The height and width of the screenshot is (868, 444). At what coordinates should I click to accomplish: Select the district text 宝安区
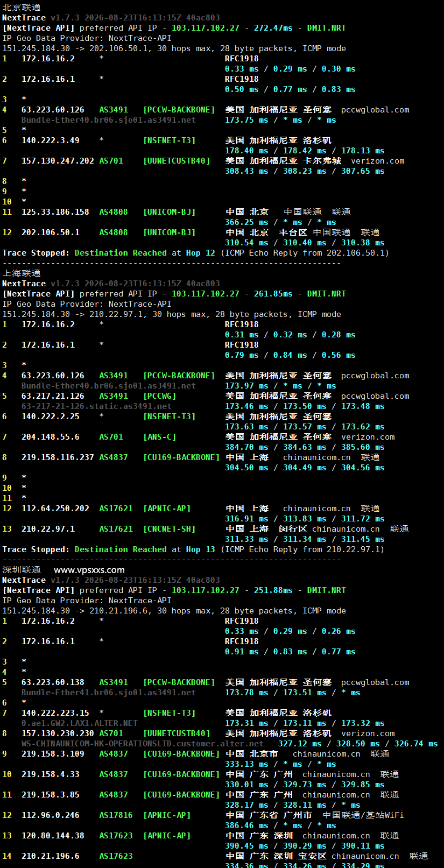point(312,856)
